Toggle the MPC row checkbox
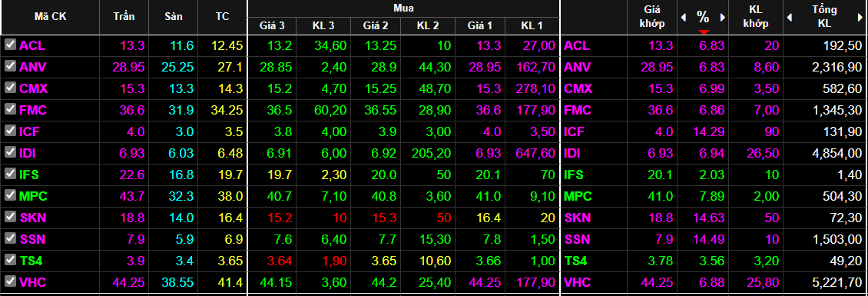The width and height of the screenshot is (868, 296). (10, 195)
